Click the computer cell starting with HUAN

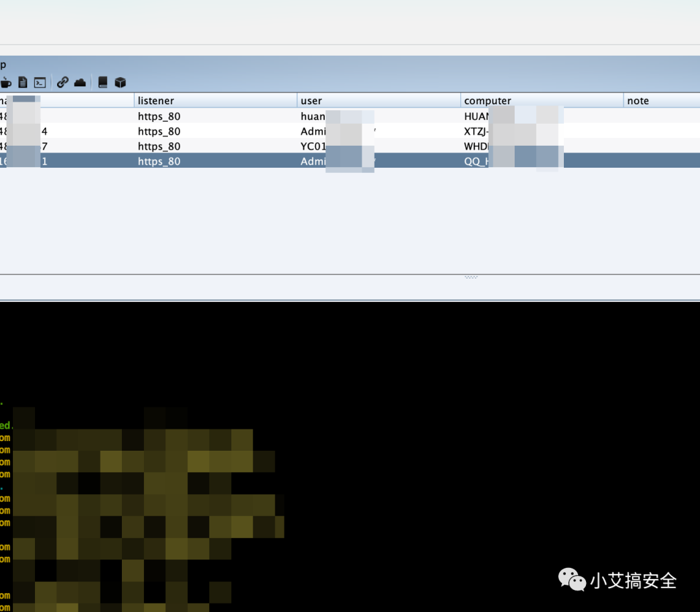click(542, 117)
